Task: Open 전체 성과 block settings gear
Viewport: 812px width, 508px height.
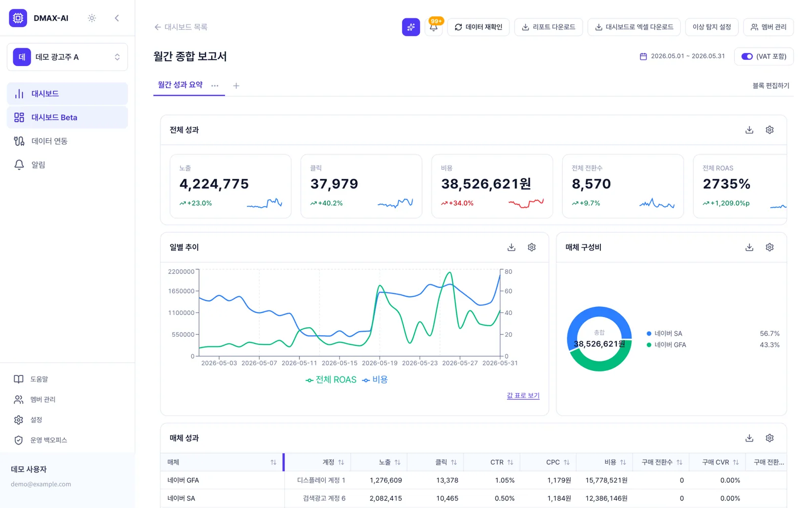Action: pos(770,130)
